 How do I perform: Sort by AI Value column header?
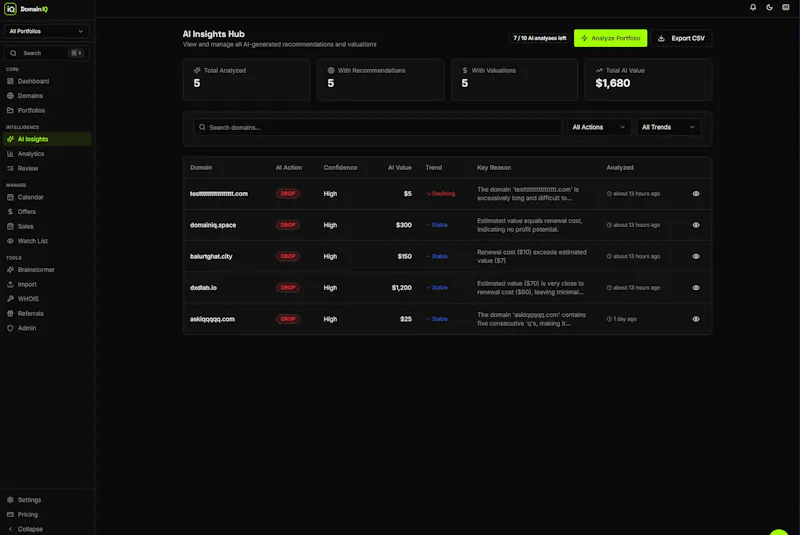tap(399, 168)
